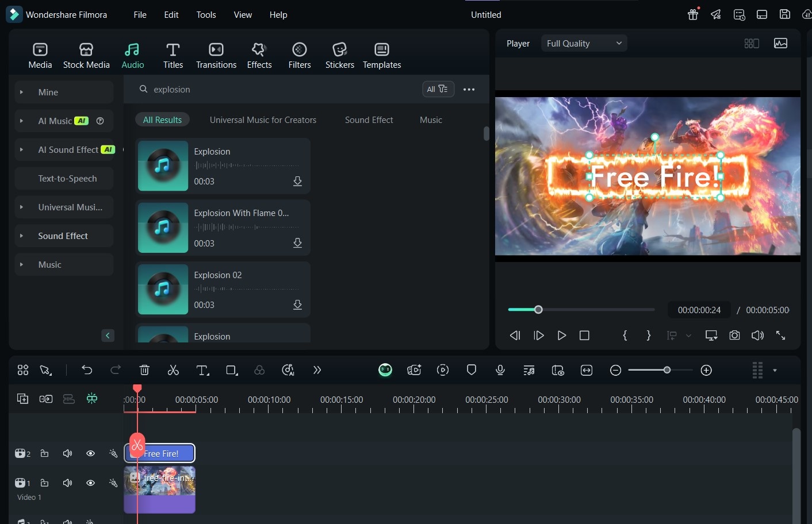Click the player progress slider

click(581, 310)
